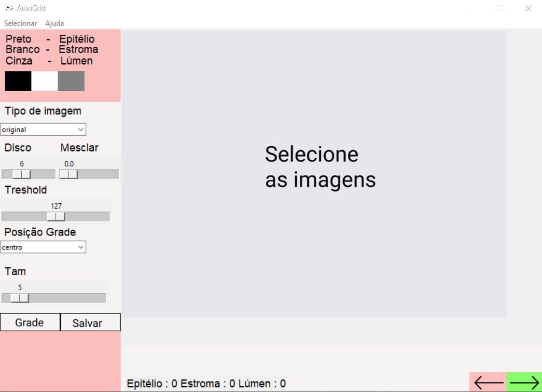
Task: Click the Disco slider handle
Action: (x=22, y=174)
